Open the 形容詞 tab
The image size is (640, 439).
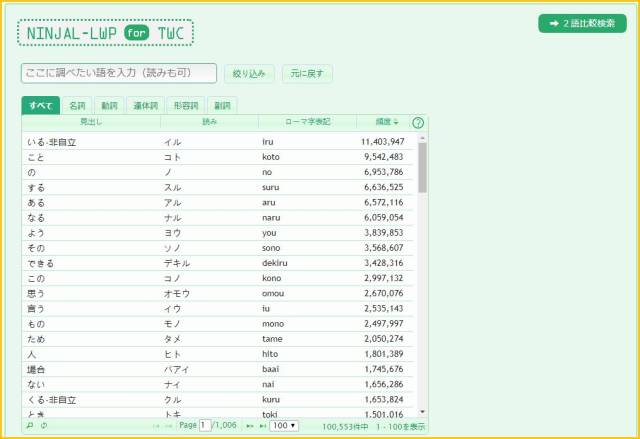(186, 105)
